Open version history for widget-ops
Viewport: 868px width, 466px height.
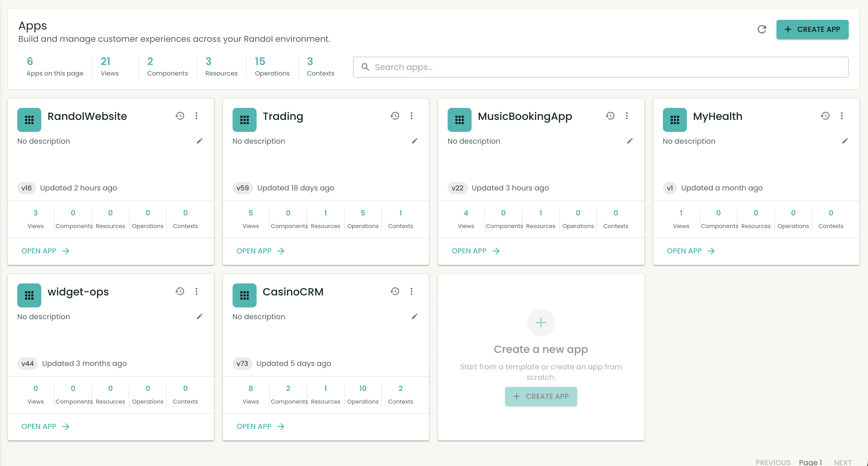(180, 291)
